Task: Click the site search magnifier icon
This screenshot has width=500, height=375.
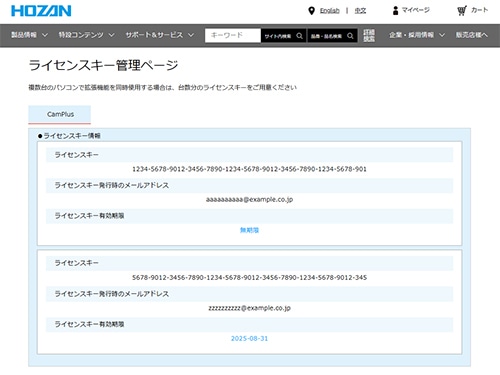Action: [x=299, y=36]
